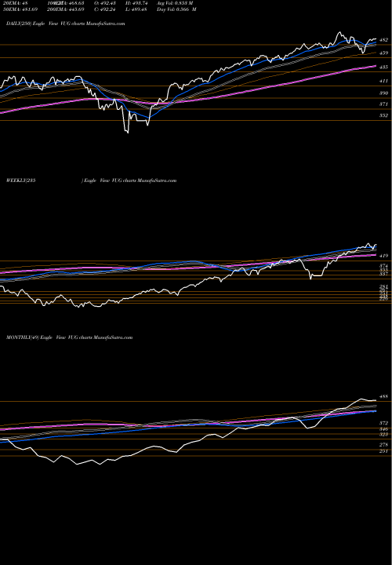The height and width of the screenshot is (565, 392).
Task: Click the 'DAILY(250) Eagle View VUG charts' title
Action: tap(66, 24)
